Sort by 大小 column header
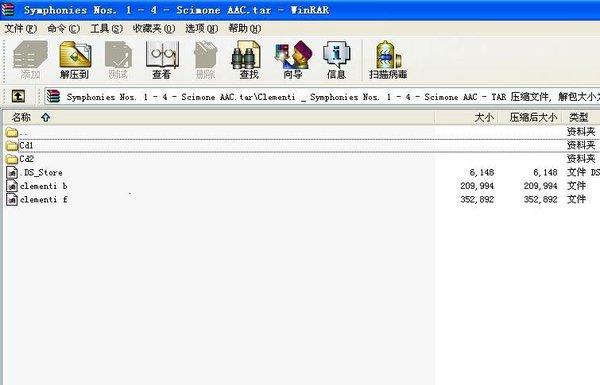 point(466,117)
